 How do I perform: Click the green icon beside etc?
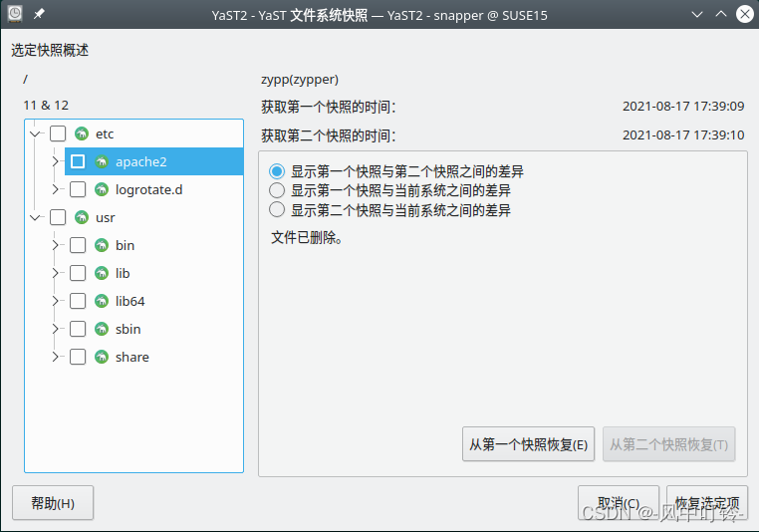point(82,133)
